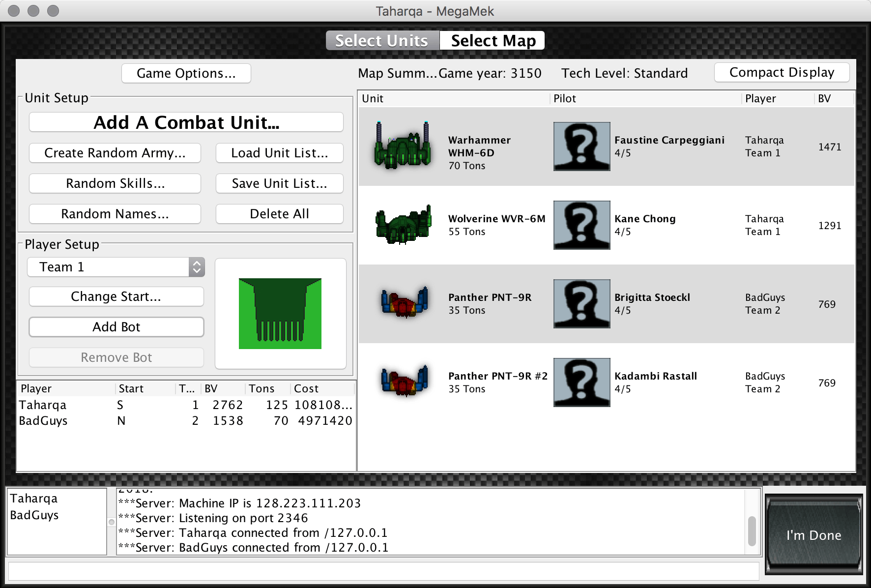Screen dimensions: 871x588
Task: Click Kadambi Rastall's pilot portrait
Action: click(581, 382)
